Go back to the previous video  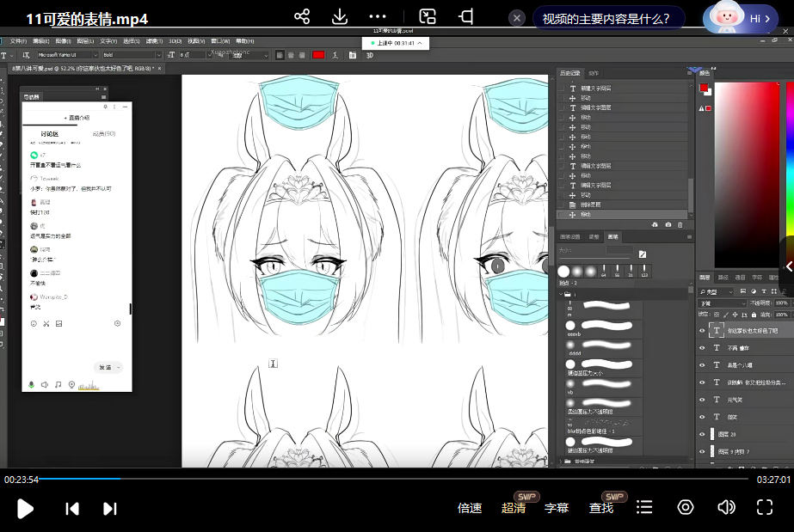(x=72, y=508)
